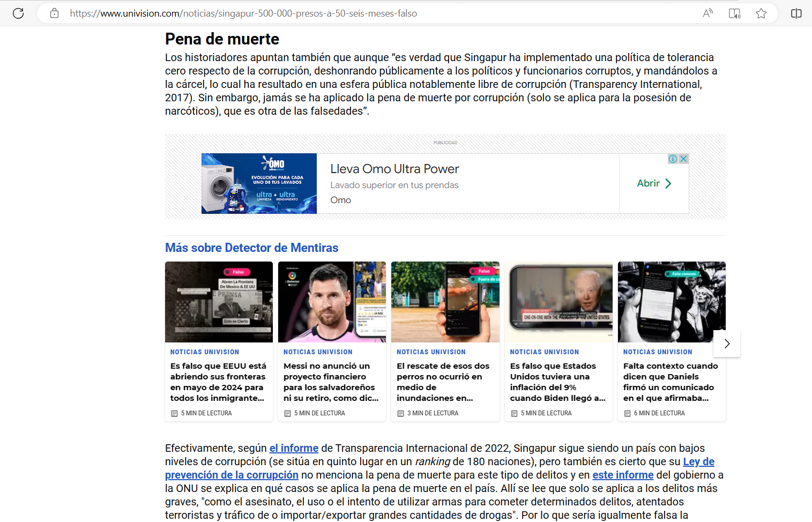Open the split screen icon
Viewport: 812px width, 522px height.
click(x=796, y=13)
